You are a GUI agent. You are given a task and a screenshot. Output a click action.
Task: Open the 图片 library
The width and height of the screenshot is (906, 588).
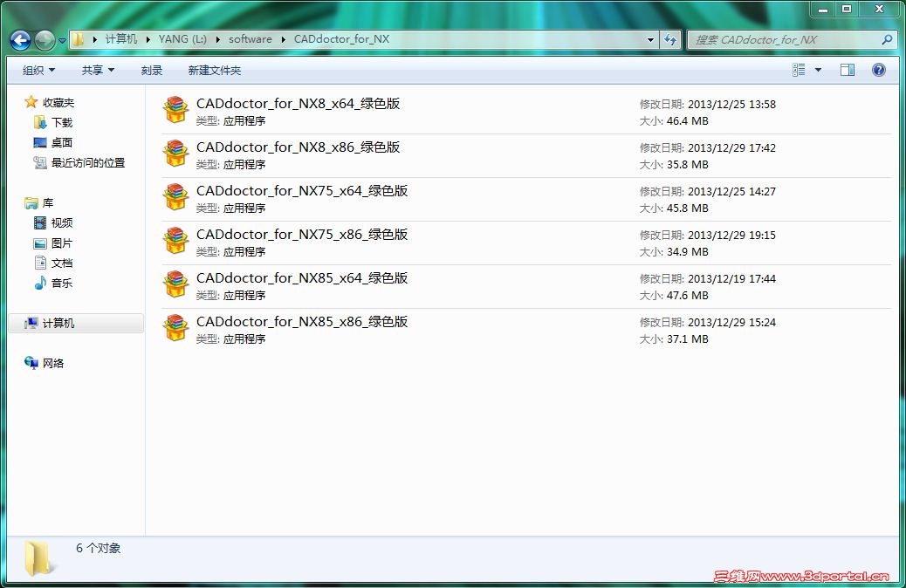point(62,243)
